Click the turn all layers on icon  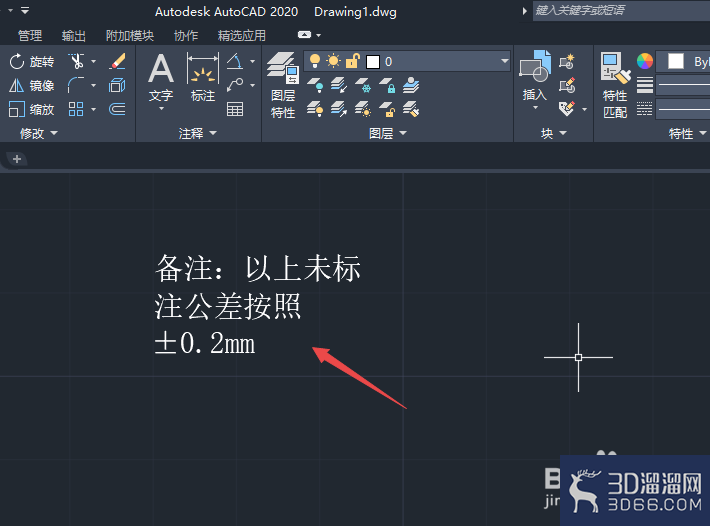315,109
